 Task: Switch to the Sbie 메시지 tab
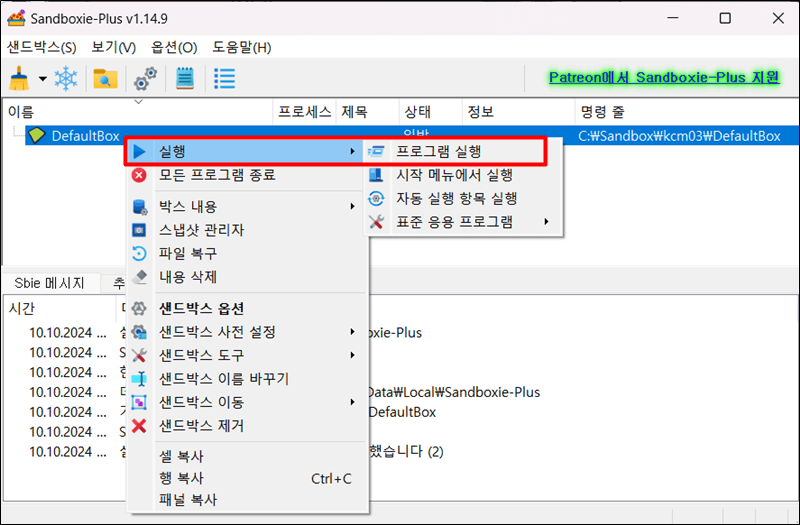49,283
